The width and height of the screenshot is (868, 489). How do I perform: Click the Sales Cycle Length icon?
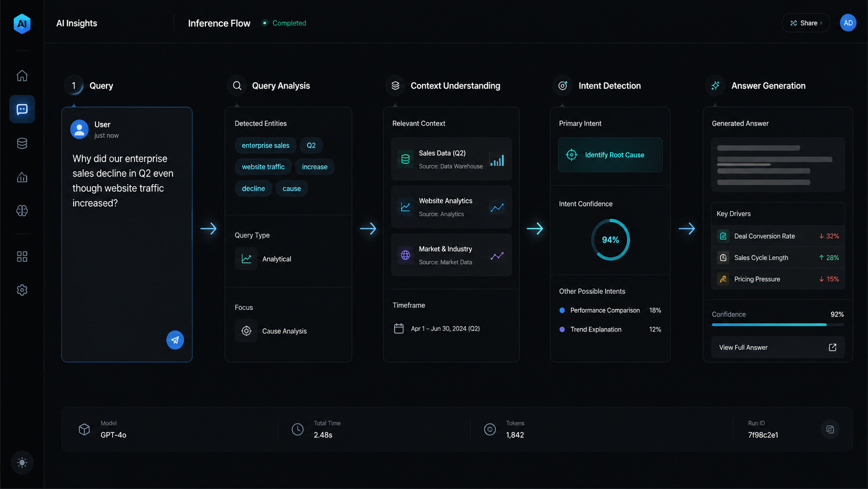[x=723, y=258]
